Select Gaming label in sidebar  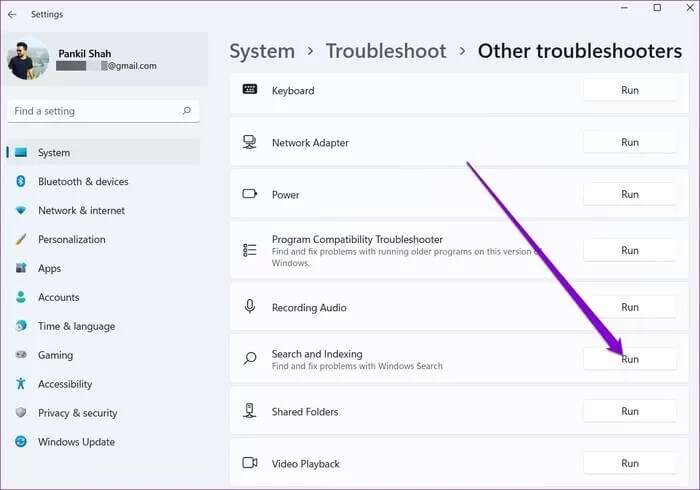[x=55, y=355]
